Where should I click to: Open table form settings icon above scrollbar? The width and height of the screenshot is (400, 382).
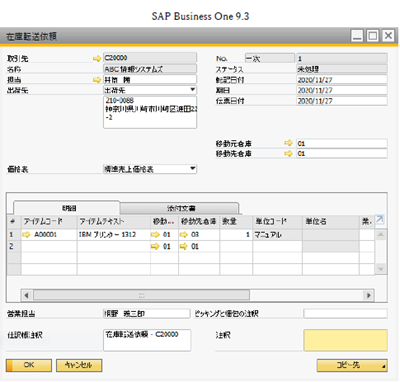point(380,220)
